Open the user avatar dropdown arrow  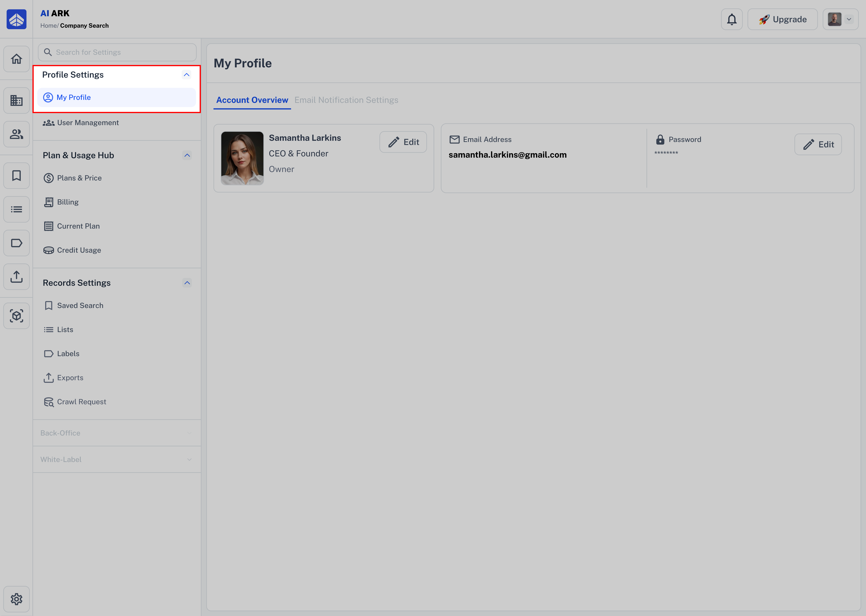click(849, 19)
